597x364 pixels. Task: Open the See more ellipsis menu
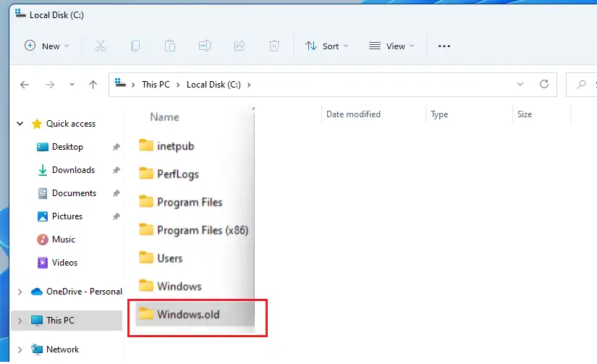coord(444,46)
